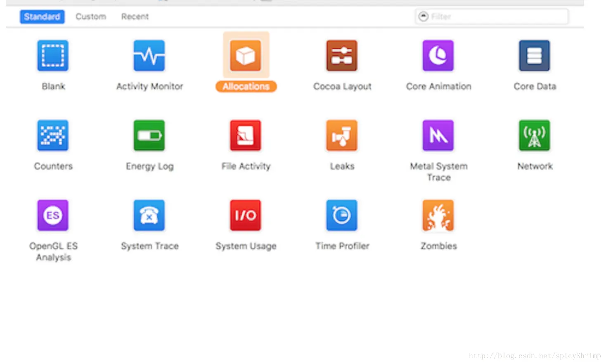
Task: Click the 'System Trace' label text
Action: point(150,246)
